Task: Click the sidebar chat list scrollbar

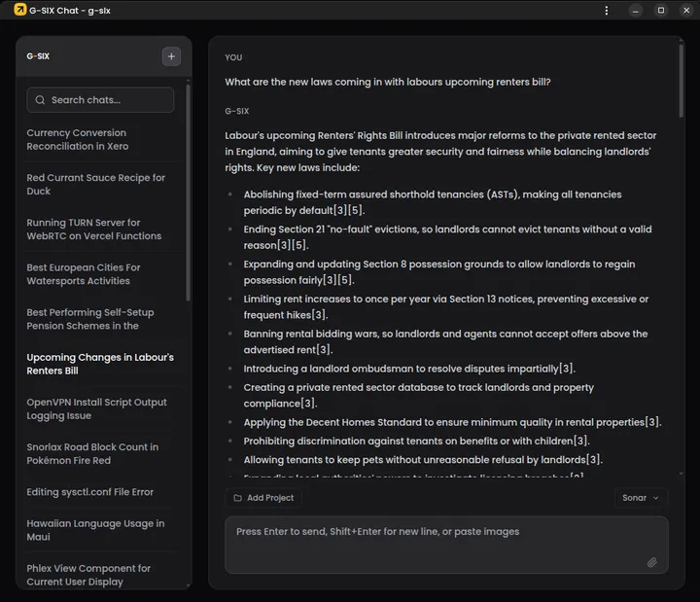Action: (x=188, y=192)
